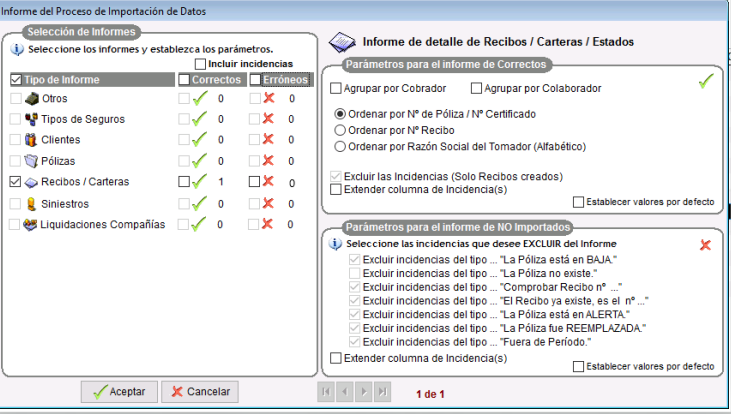Toggle Incluir incidencias checkbox
The image size is (731, 414).
click(x=200, y=64)
